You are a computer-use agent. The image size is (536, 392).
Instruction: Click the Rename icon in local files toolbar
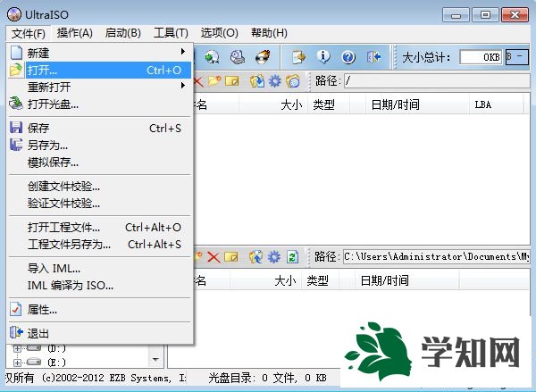[x=231, y=257]
